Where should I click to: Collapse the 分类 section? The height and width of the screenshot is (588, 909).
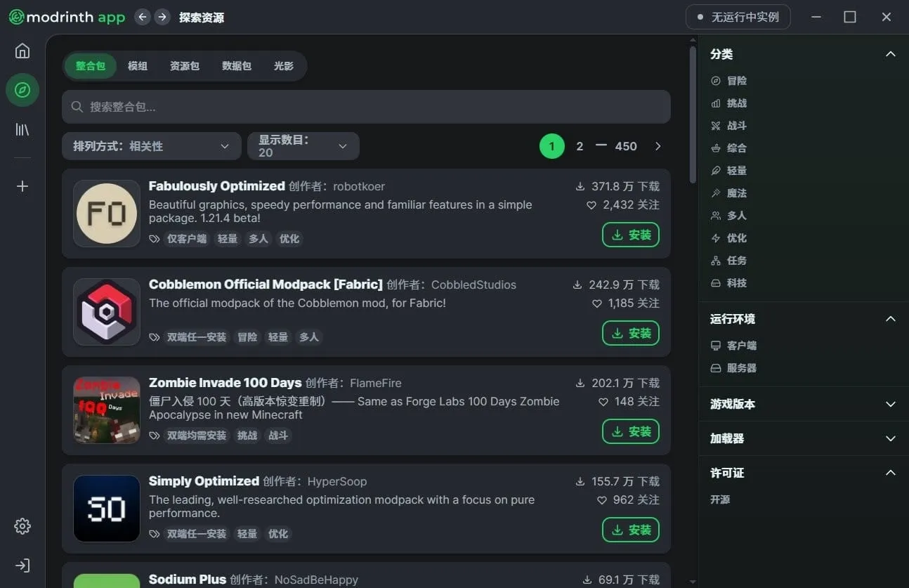point(890,54)
